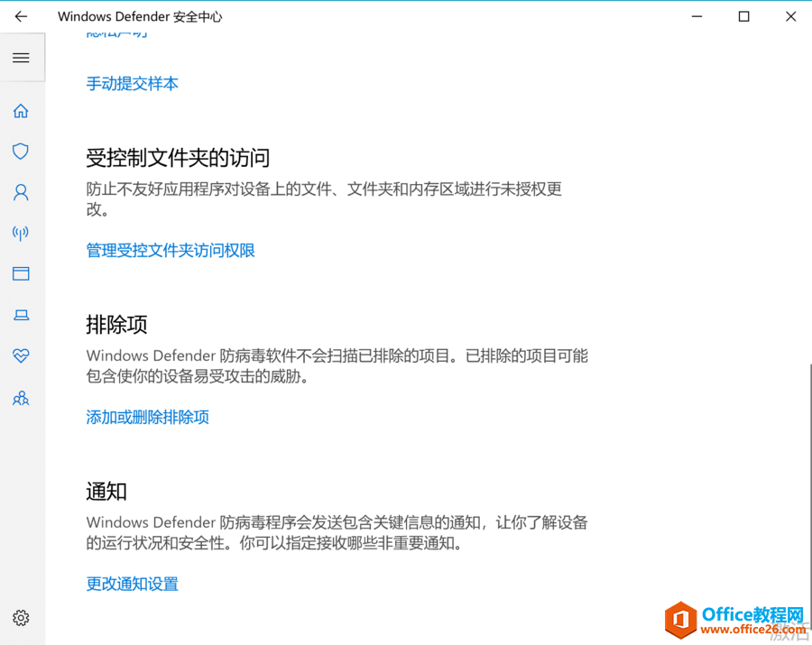
Task: Go back with the arrow icon
Action: point(21,16)
